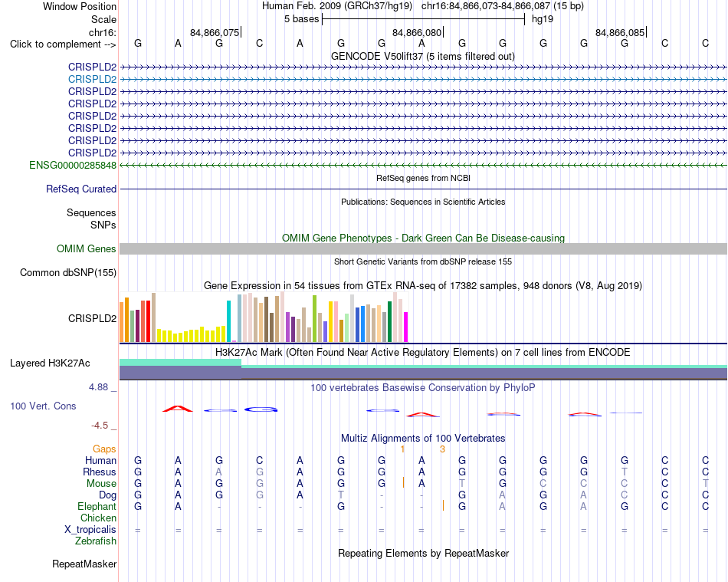Select the Elephant species label
Screen dimensions: 728x582
click(97, 506)
